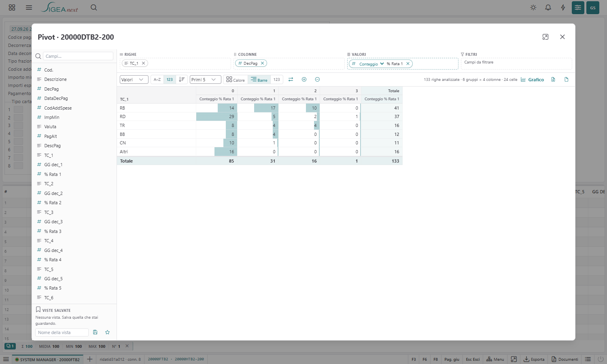
Task: Toggle the light theme sun icon
Action: tap(533, 8)
